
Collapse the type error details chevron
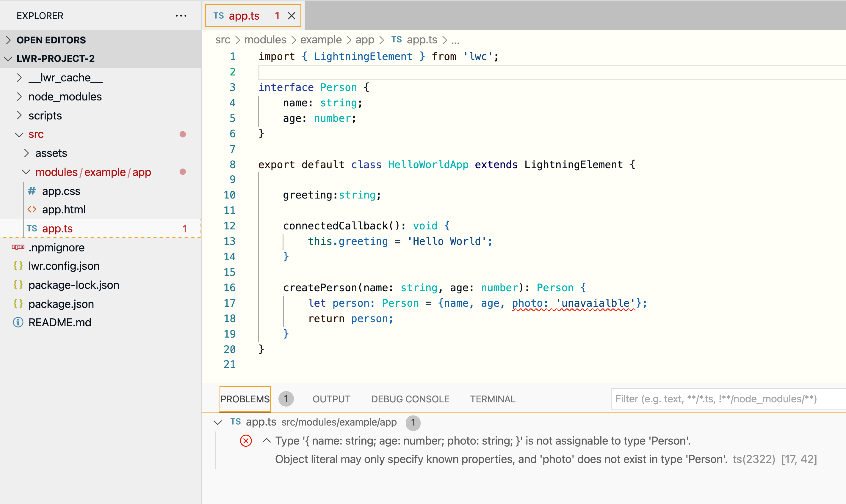point(267,440)
